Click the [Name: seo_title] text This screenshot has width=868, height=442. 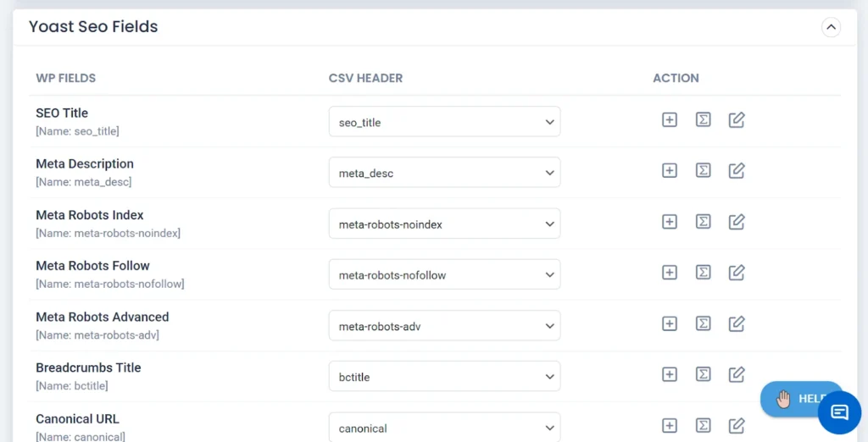tap(77, 131)
